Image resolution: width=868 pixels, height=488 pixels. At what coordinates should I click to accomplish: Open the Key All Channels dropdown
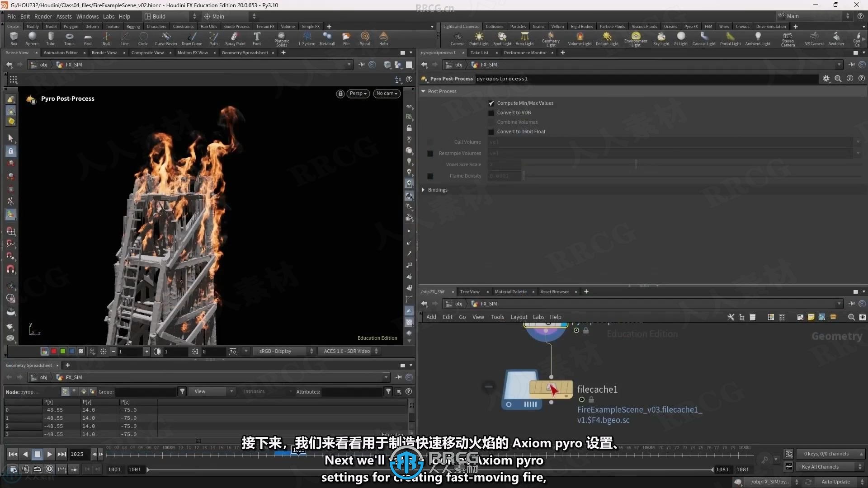[830, 467]
